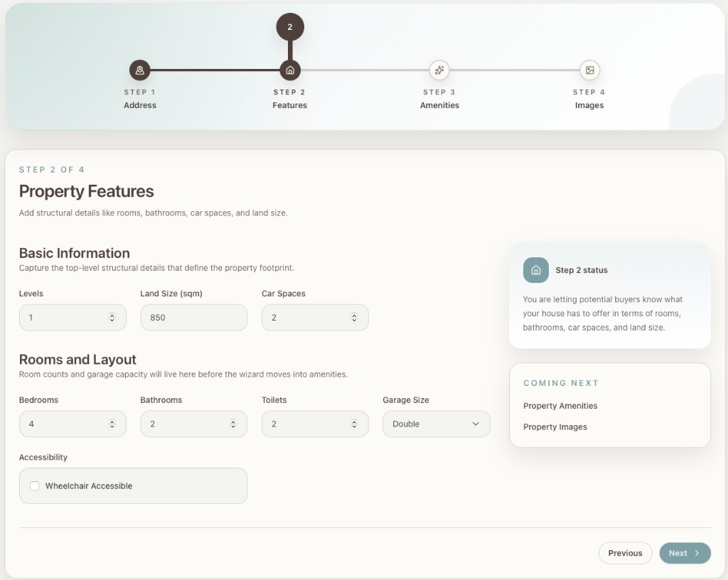This screenshot has width=728, height=580.
Task: Focus the Land Size (sqm) field
Action: (193, 318)
